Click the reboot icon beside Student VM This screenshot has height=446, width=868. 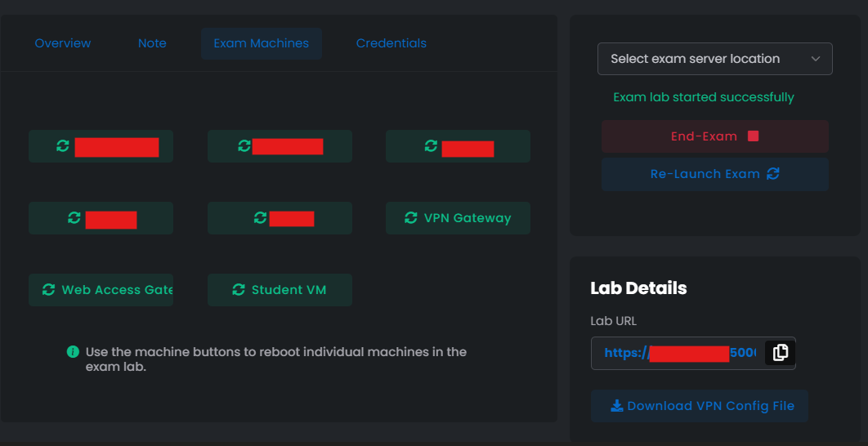pyautogui.click(x=239, y=290)
